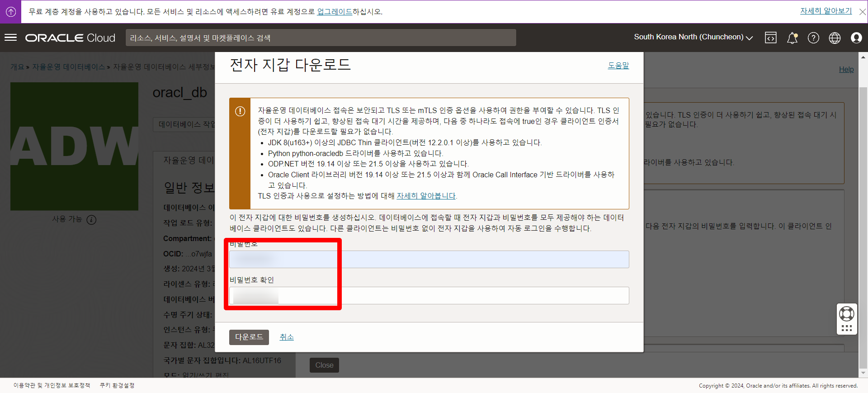Click the AL16UTF16 character set value
868x393 pixels.
coord(262,360)
